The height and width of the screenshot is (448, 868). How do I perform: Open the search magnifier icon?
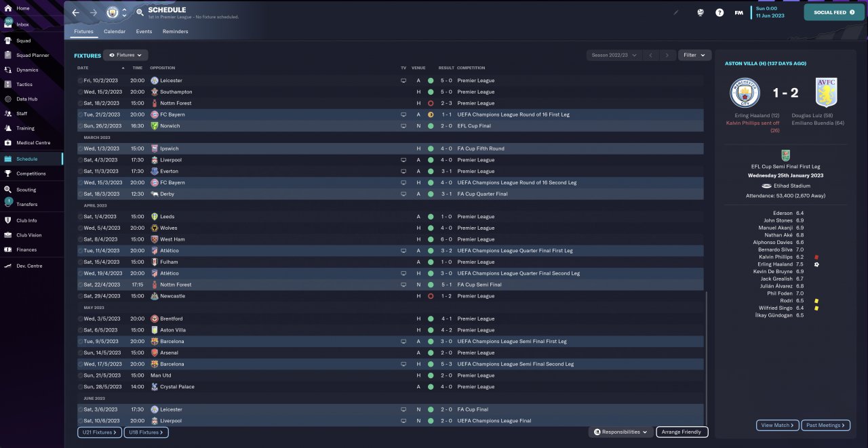coord(140,12)
